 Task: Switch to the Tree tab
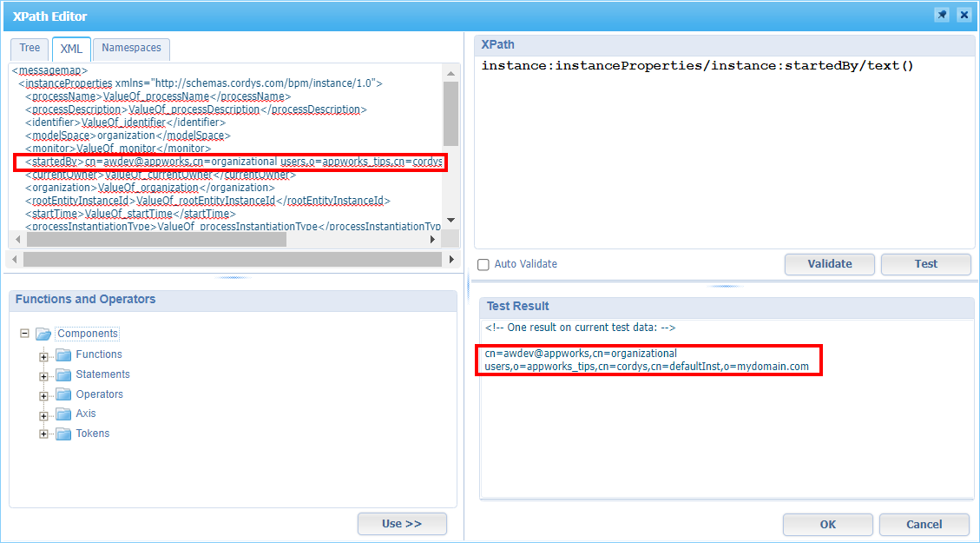pos(30,48)
